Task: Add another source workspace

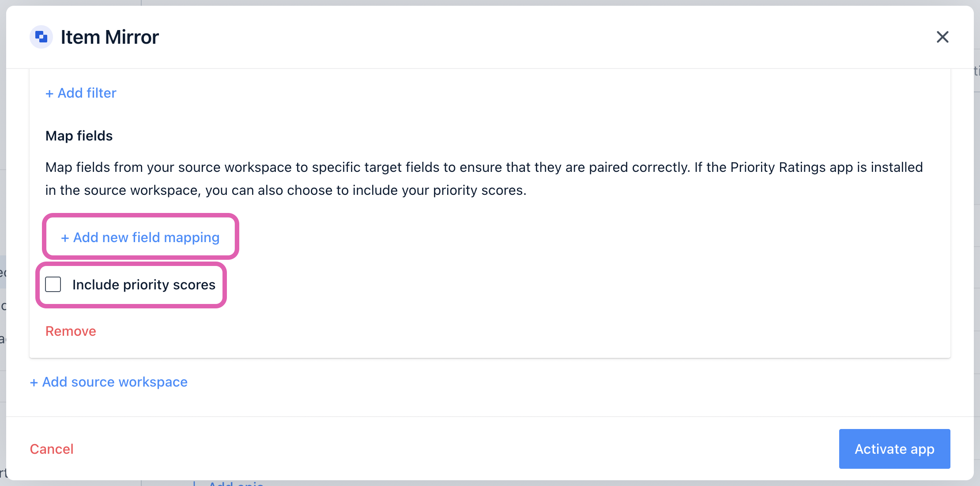Action: click(x=109, y=382)
